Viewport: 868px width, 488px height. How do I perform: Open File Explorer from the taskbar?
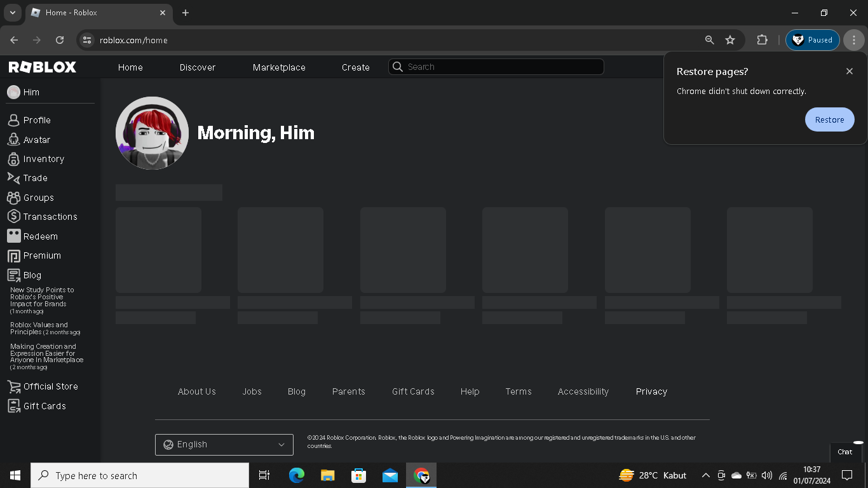(328, 475)
